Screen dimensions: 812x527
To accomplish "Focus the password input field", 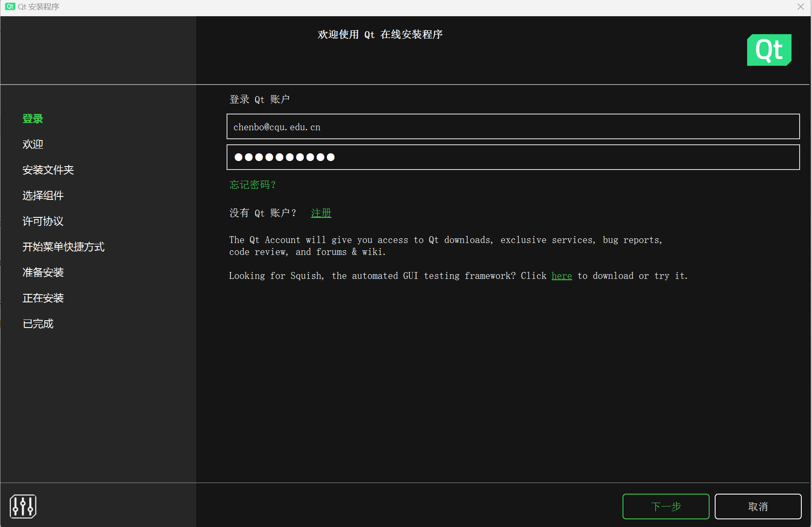I will click(513, 157).
